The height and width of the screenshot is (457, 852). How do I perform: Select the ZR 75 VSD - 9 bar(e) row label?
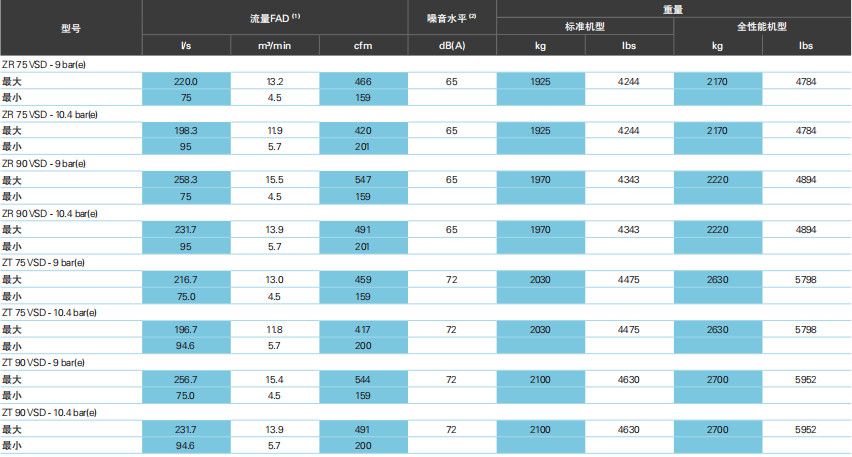[43, 64]
